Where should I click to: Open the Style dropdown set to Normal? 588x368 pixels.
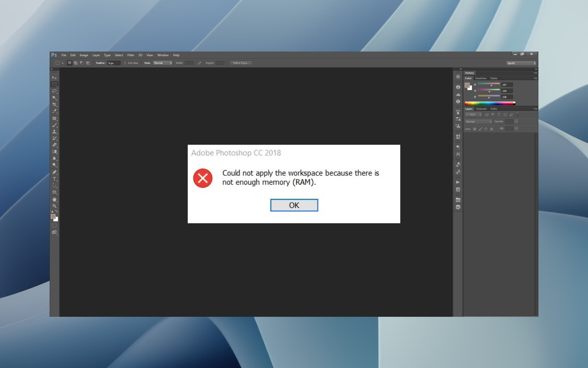(x=163, y=63)
